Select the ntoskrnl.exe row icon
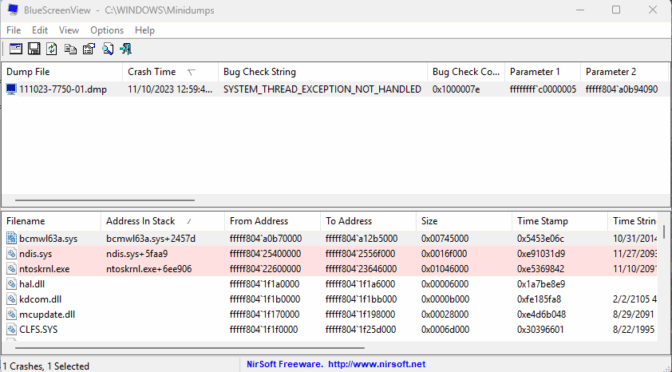Image resolution: width=672 pixels, height=372 pixels. tap(12, 269)
